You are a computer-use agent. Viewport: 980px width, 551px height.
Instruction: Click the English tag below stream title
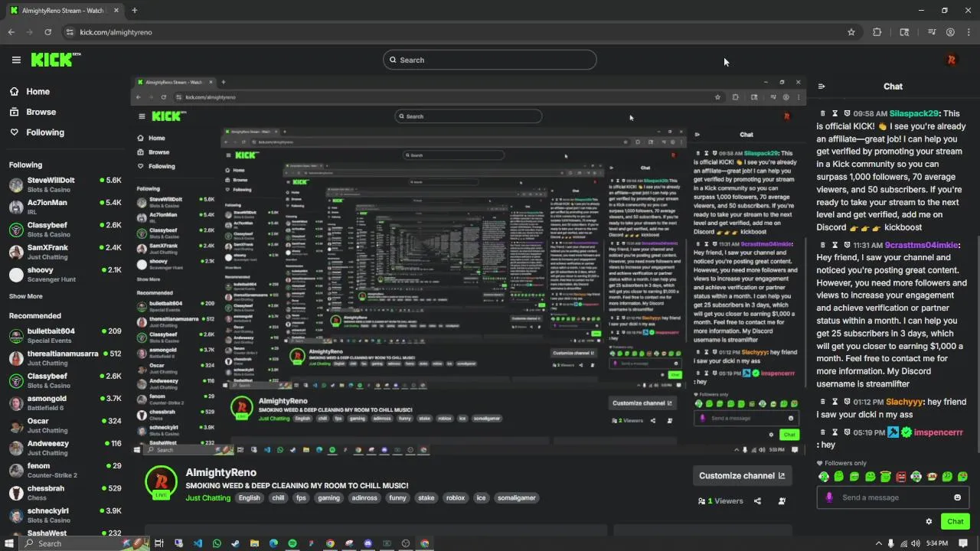[249, 498]
